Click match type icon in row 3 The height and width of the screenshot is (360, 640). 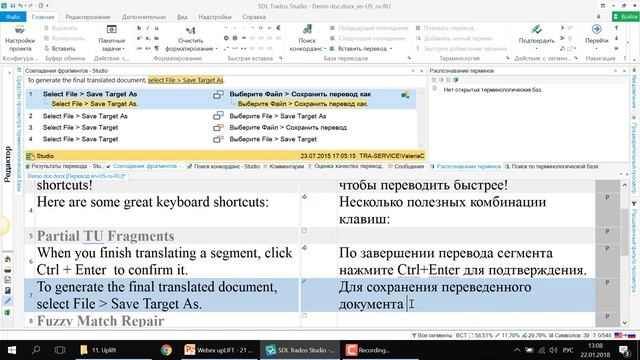218,128
